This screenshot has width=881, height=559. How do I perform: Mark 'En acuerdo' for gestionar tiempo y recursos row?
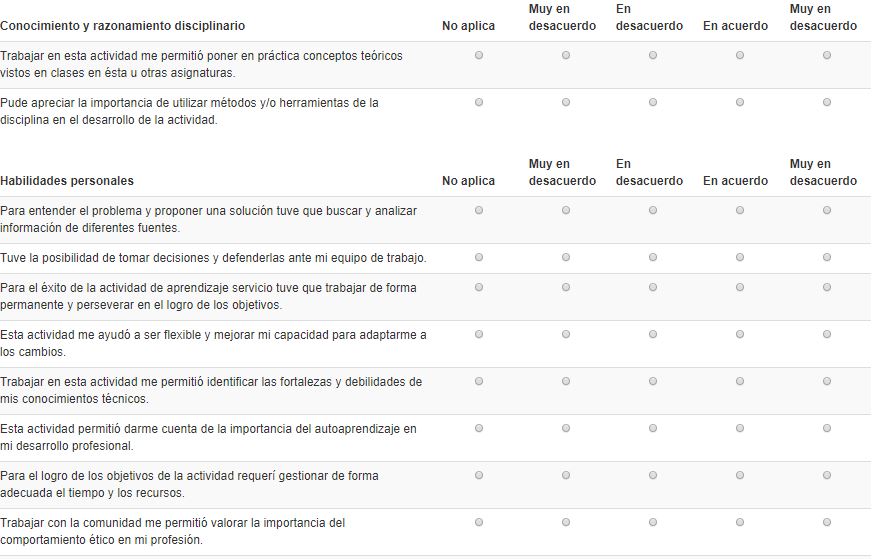(x=740, y=475)
